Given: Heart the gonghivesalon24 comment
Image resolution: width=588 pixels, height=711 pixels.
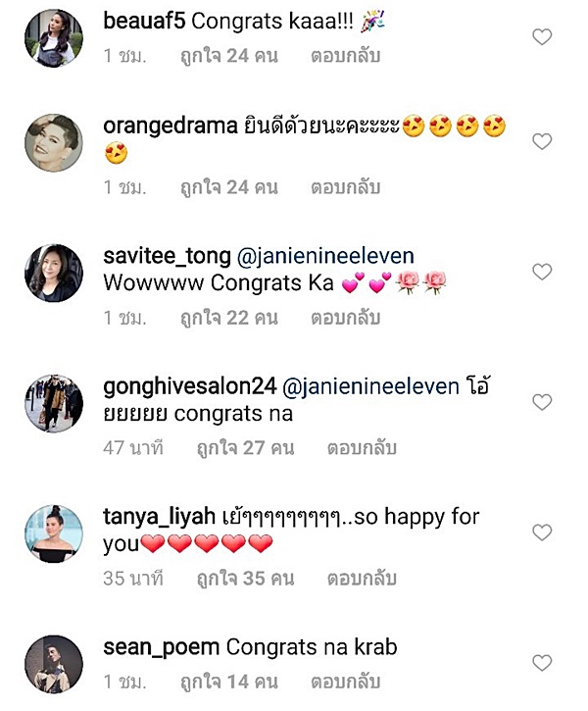Looking at the screenshot, I should [541, 402].
